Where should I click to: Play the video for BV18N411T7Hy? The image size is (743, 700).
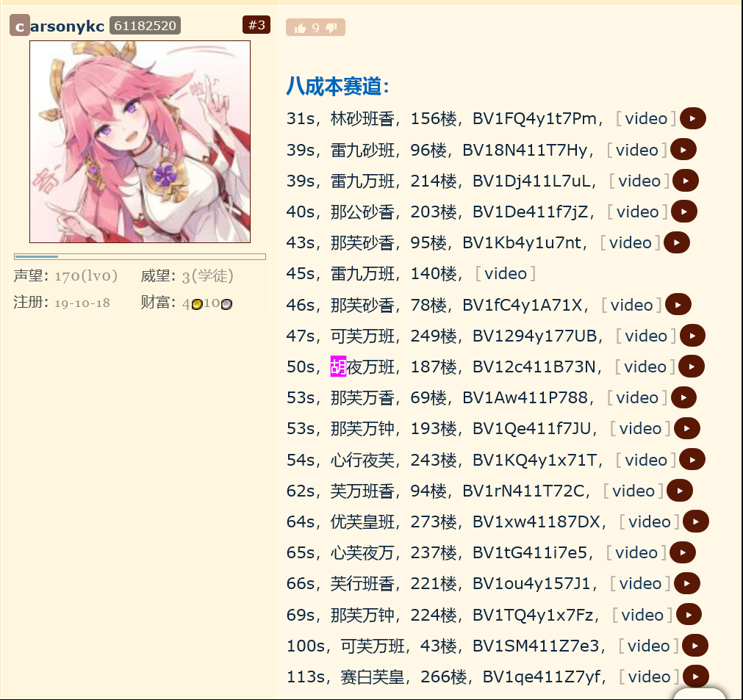click(x=683, y=150)
